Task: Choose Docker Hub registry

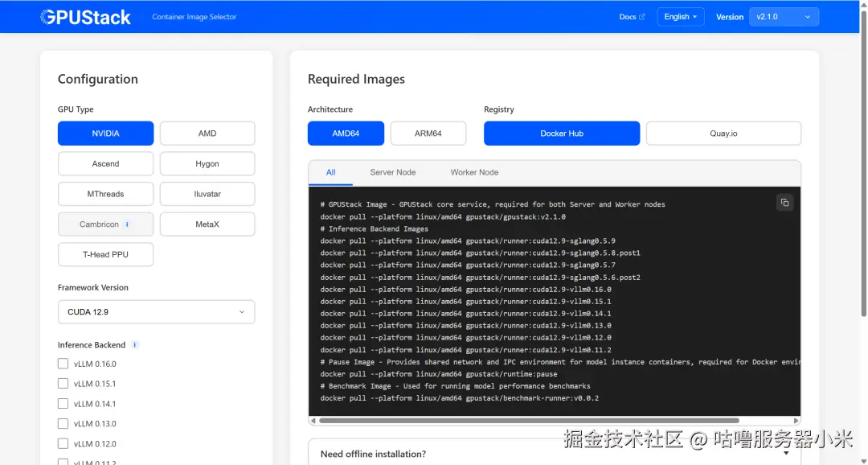Action: click(x=562, y=134)
